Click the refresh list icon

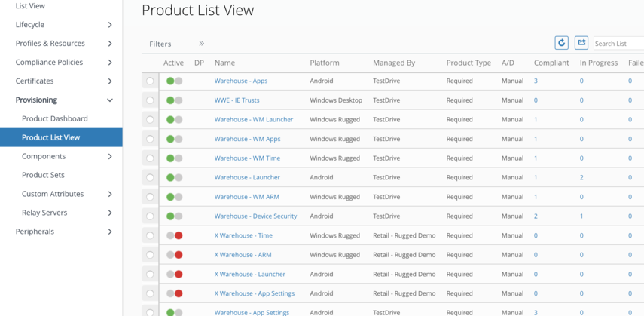click(x=561, y=43)
